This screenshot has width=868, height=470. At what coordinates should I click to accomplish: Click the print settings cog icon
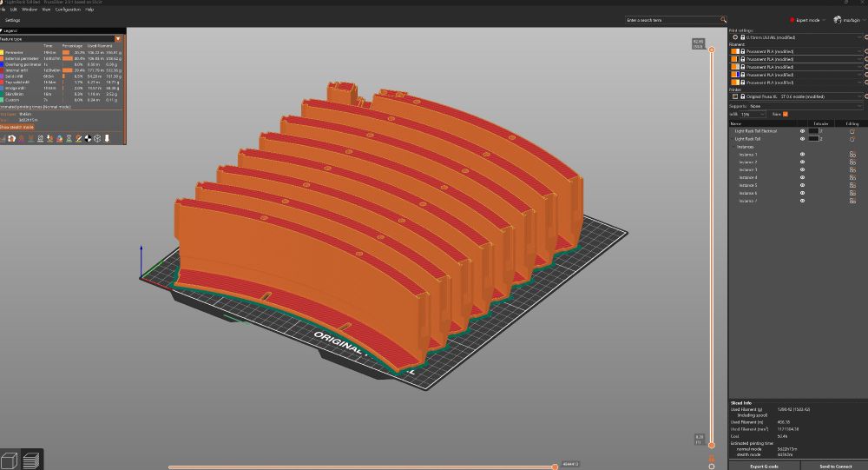735,37
